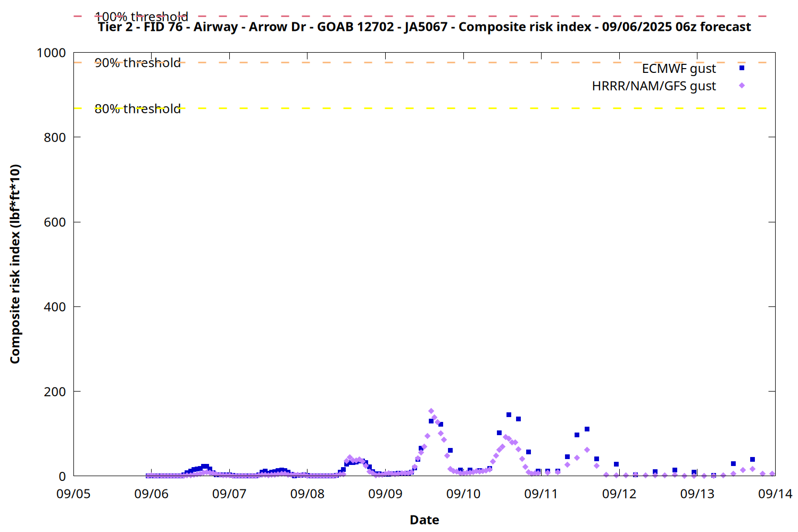Click the highest purple diamond data point
Screen dimensions: 798x532
coord(431,411)
